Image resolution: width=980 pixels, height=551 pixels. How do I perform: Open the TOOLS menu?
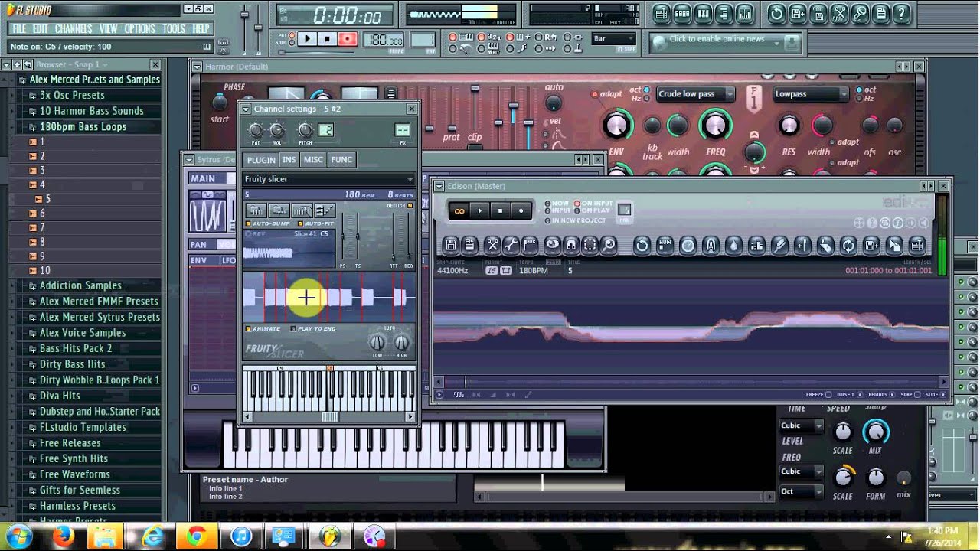point(174,29)
